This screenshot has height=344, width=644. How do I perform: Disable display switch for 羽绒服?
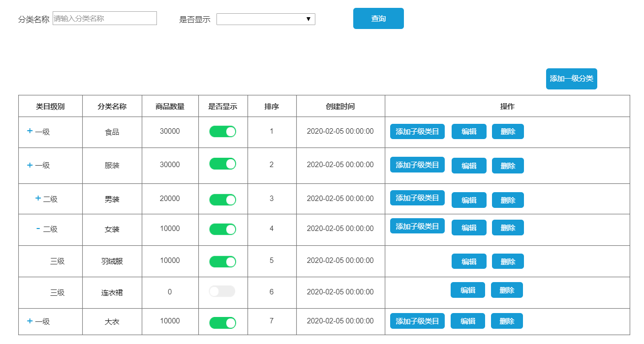[x=222, y=261]
